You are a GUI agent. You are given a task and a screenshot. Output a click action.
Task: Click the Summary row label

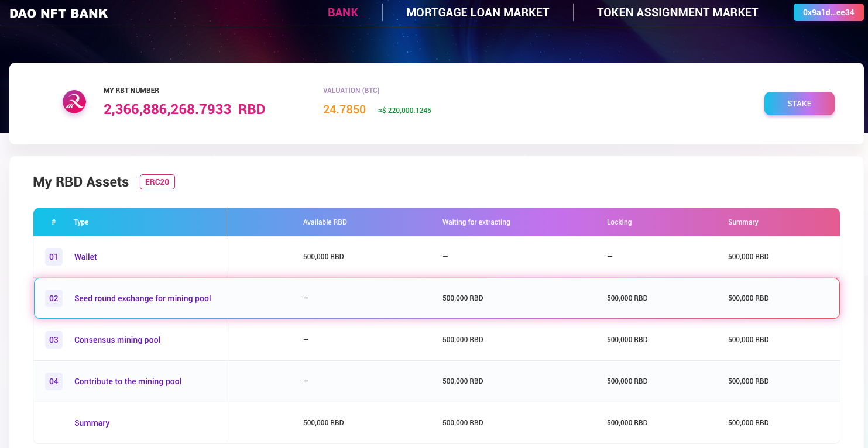[x=92, y=423]
